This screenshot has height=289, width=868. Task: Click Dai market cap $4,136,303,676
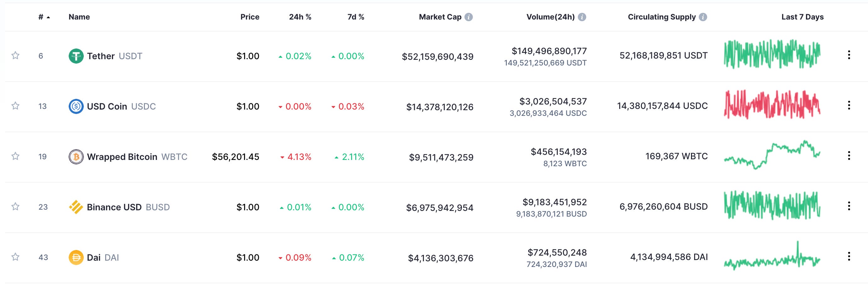441,258
